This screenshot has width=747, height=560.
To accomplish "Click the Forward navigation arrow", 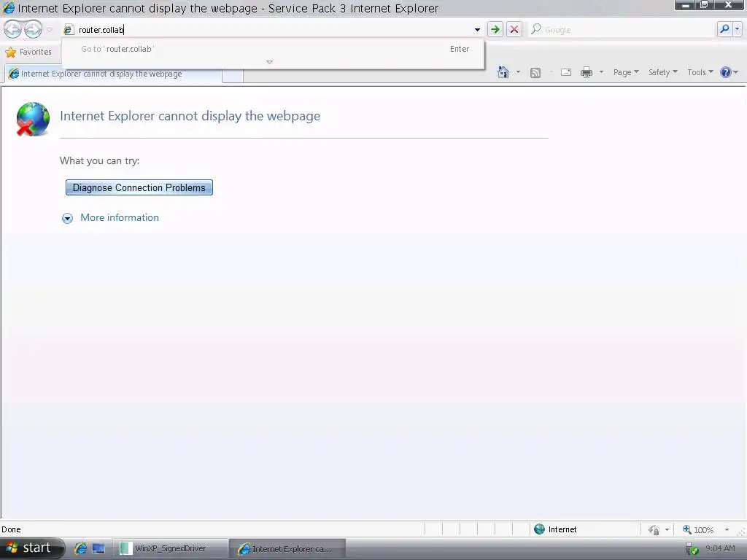I will point(33,29).
